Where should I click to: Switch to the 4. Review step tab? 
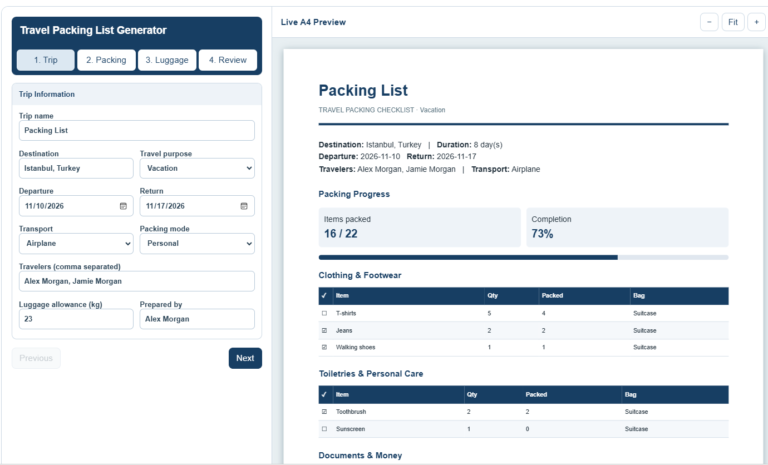tap(228, 60)
